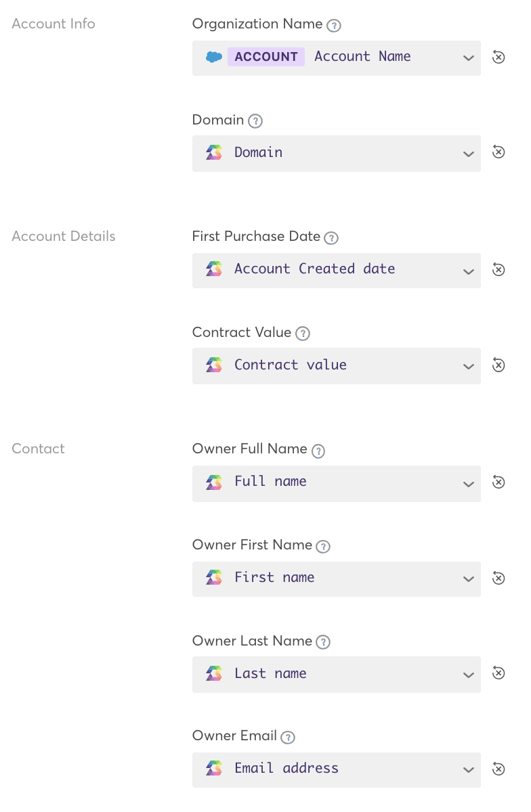The height and width of the screenshot is (812, 531).
Task: Open the Email address dropdown
Action: (468, 769)
